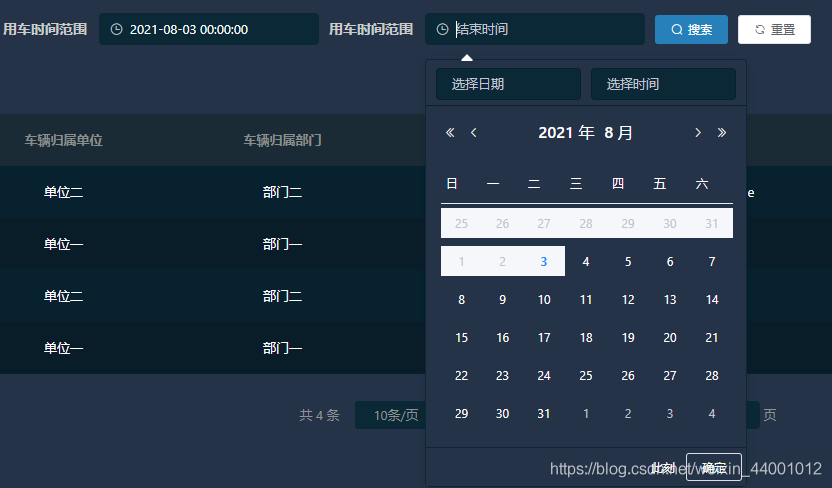Click the 结束时间 end time field

[535, 29]
